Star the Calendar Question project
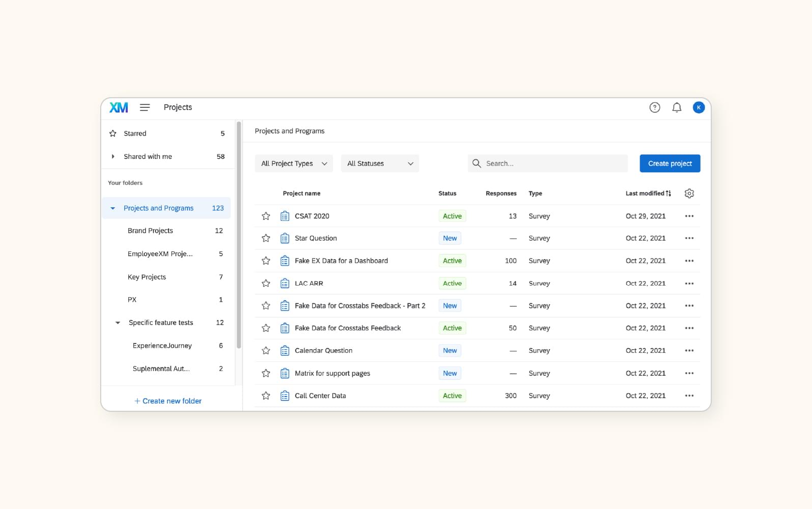 pyautogui.click(x=266, y=351)
